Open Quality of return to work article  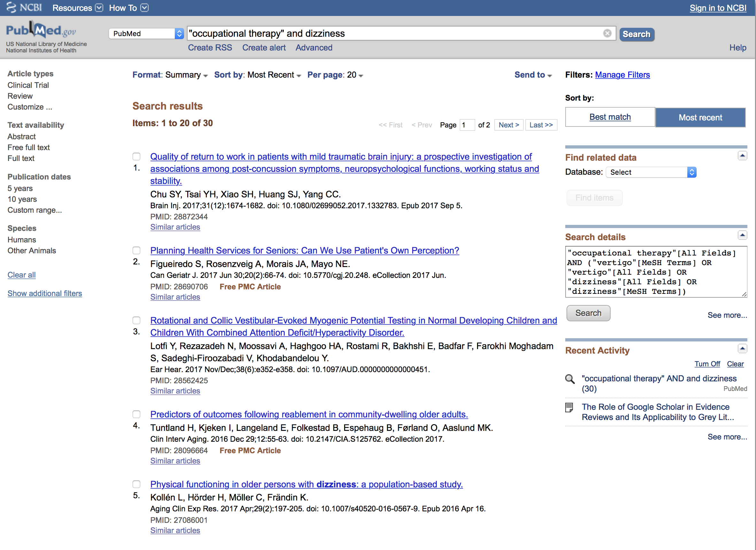pyautogui.click(x=345, y=169)
